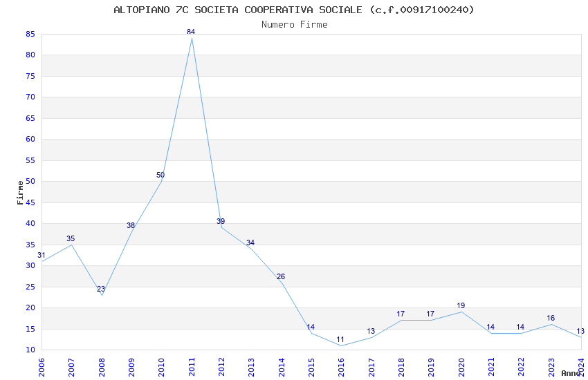Screen dimensions: 588x380
Task: Click the y-axis value 60
Action: point(30,140)
